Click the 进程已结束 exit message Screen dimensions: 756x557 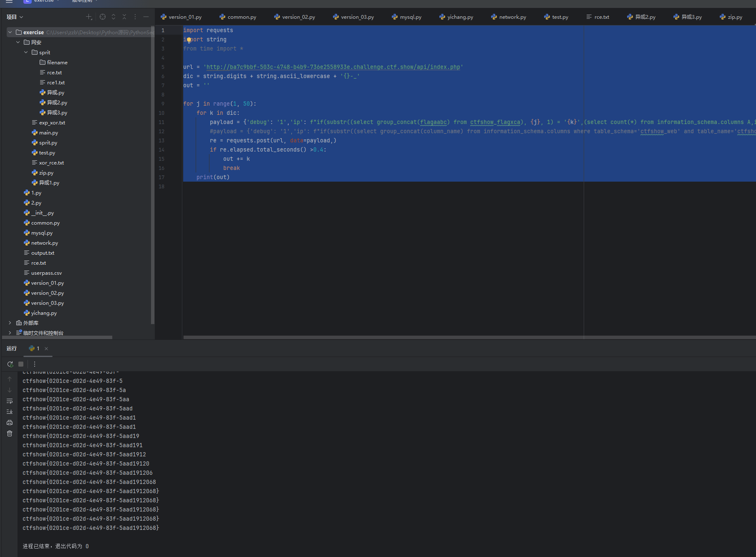55,546
